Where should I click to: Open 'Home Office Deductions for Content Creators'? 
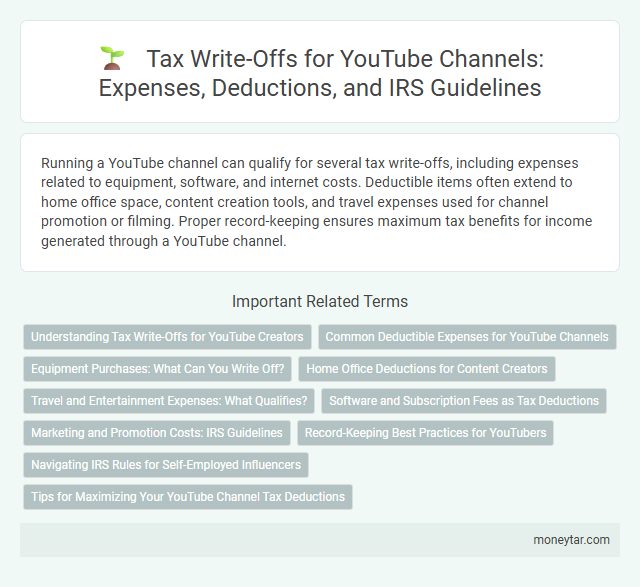(x=427, y=369)
